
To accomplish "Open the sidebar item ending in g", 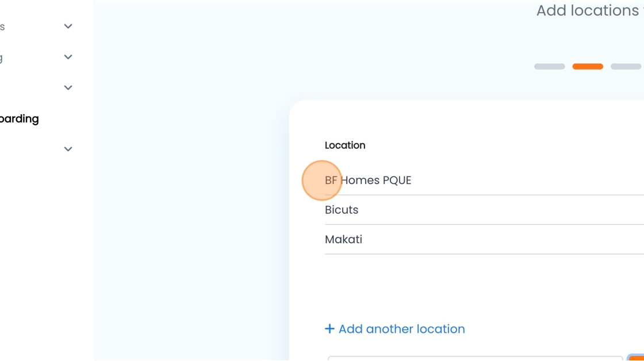I will pyautogui.click(x=2, y=57).
